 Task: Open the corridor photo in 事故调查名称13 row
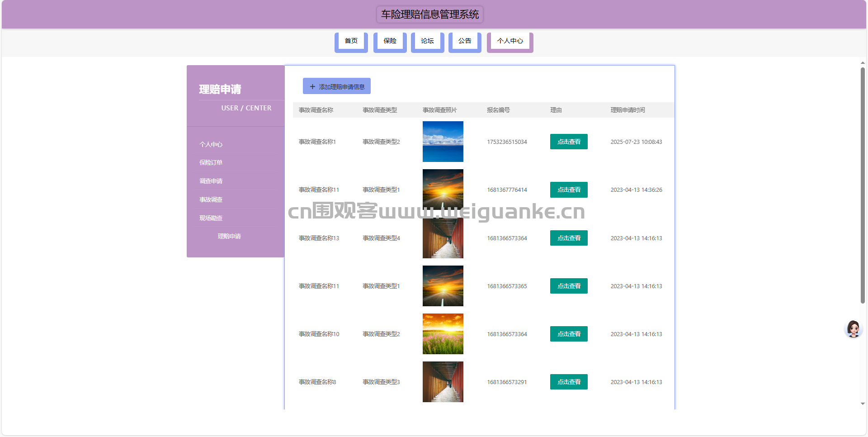tap(443, 238)
